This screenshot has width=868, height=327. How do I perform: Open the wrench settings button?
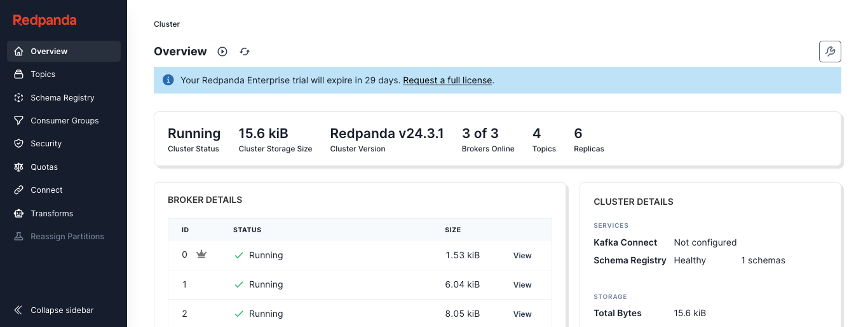(830, 52)
